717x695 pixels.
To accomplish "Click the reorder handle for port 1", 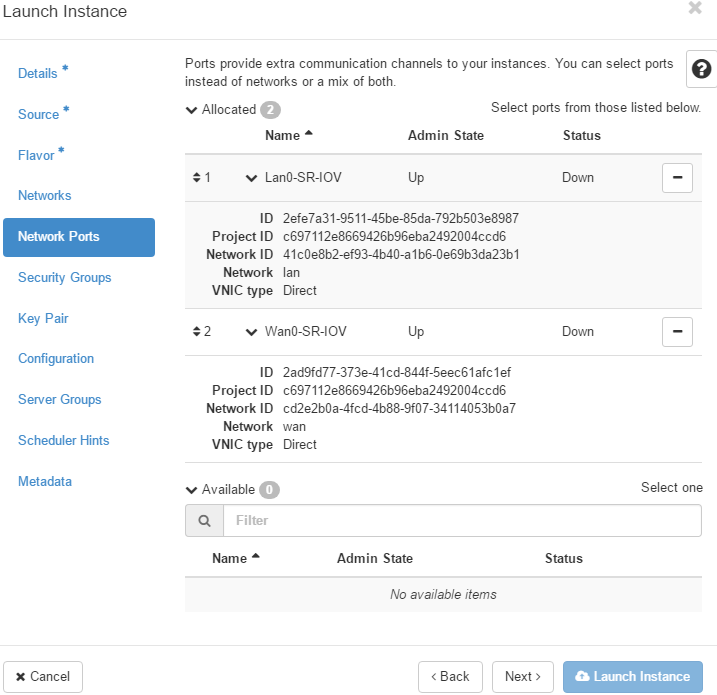I will [x=197, y=177].
